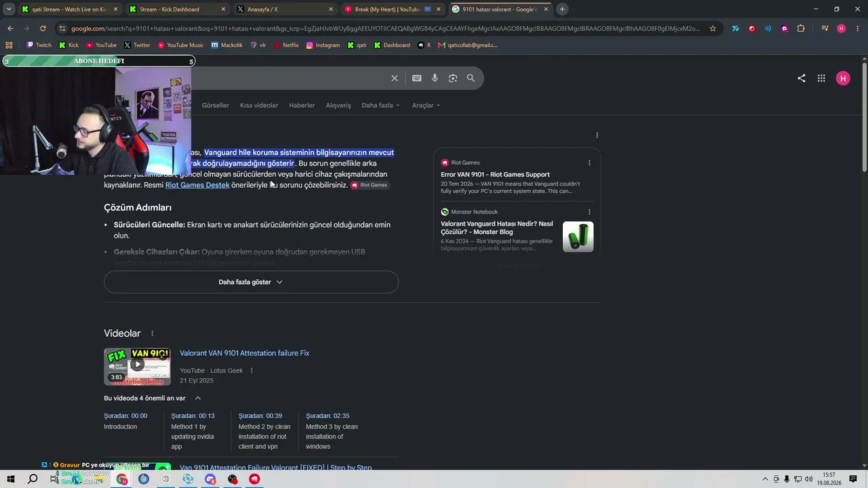The width and height of the screenshot is (868, 488).
Task: Jump to the 00:00 Introduction moment
Action: click(x=125, y=416)
